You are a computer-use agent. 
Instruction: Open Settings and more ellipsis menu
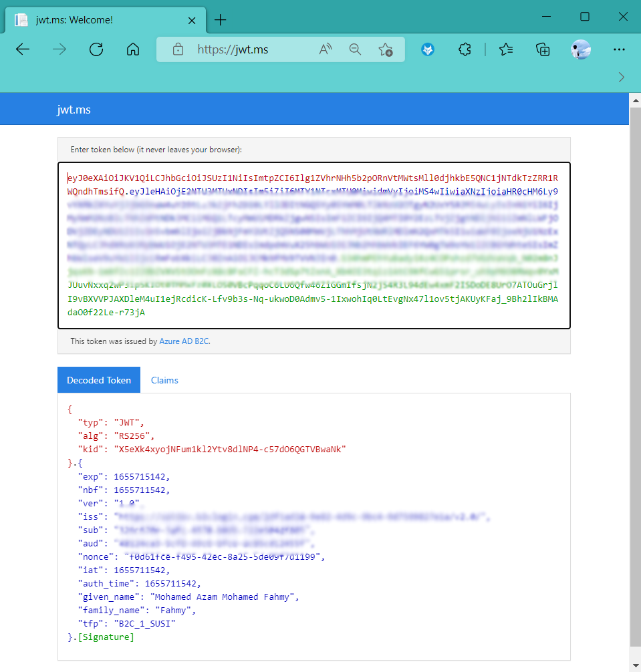[619, 49]
